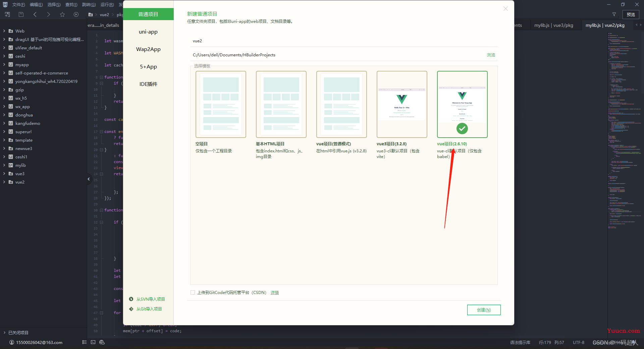644x349 pixels.
Task: Click the SVN import icon
Action: pyautogui.click(x=131, y=299)
